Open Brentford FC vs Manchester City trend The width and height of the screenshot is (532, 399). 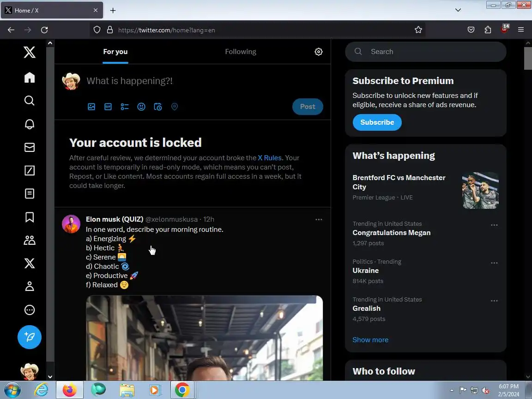pos(425,190)
